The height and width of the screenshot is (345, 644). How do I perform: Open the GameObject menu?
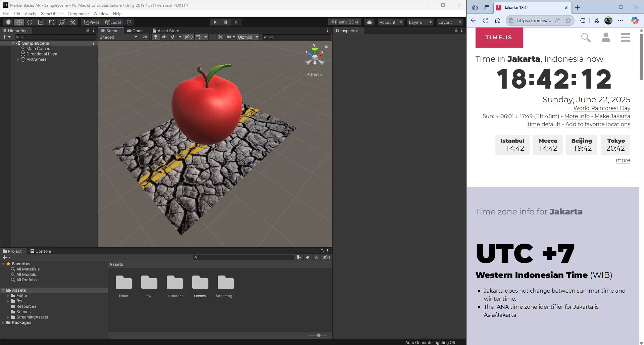coord(51,14)
